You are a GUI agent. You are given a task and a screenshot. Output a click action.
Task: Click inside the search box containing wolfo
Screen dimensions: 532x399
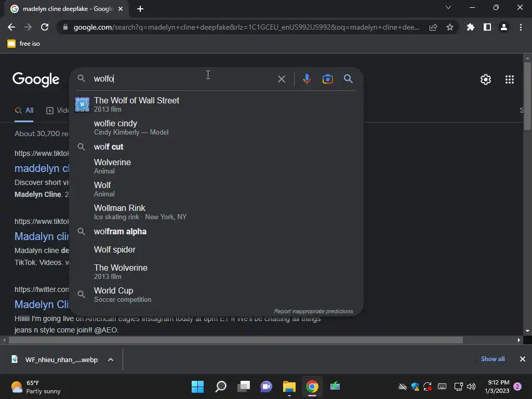(x=183, y=79)
